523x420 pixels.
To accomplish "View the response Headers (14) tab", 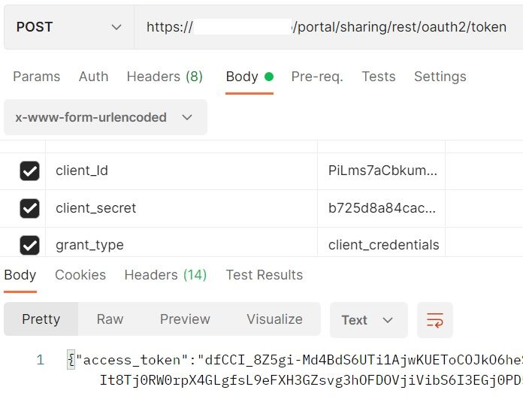I will (165, 275).
